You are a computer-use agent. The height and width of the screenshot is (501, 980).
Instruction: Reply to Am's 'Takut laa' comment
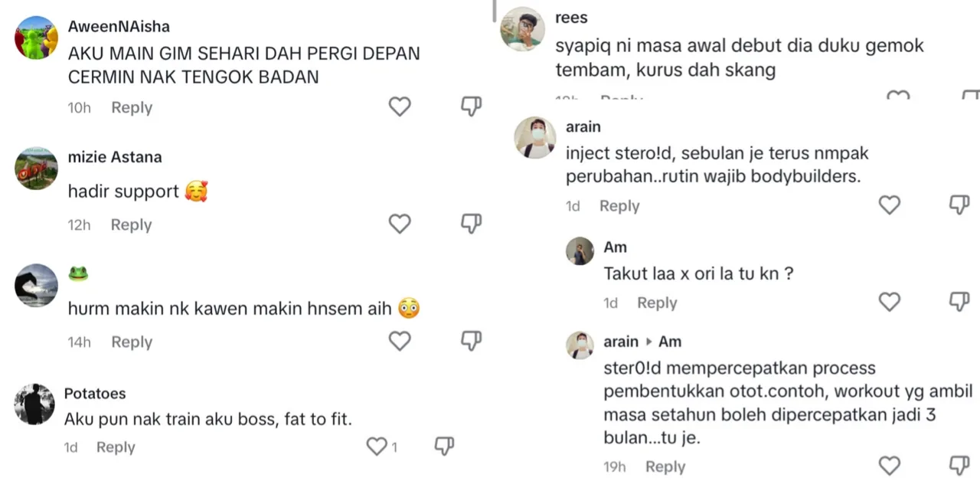657,303
